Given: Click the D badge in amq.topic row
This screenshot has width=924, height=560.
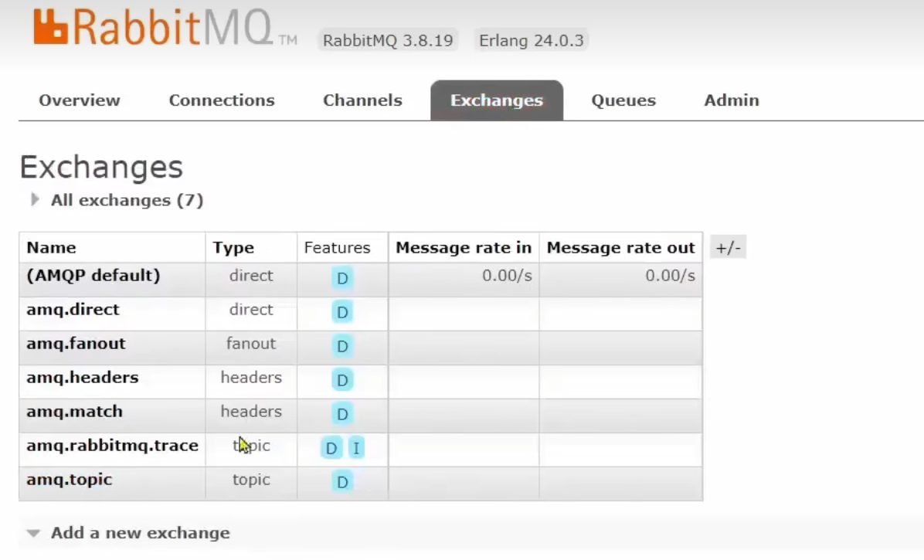Looking at the screenshot, I should (x=341, y=482).
